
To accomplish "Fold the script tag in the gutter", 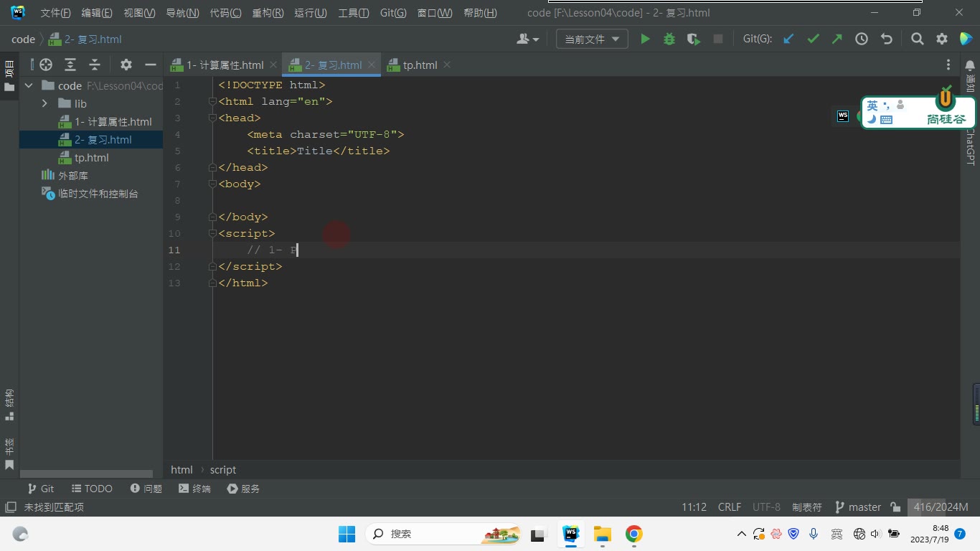I will [x=212, y=233].
